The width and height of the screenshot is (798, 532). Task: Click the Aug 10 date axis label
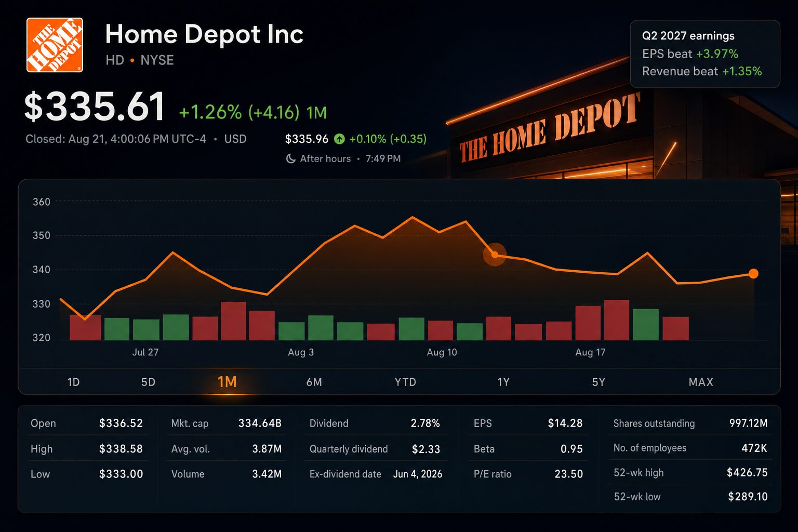[x=442, y=352]
